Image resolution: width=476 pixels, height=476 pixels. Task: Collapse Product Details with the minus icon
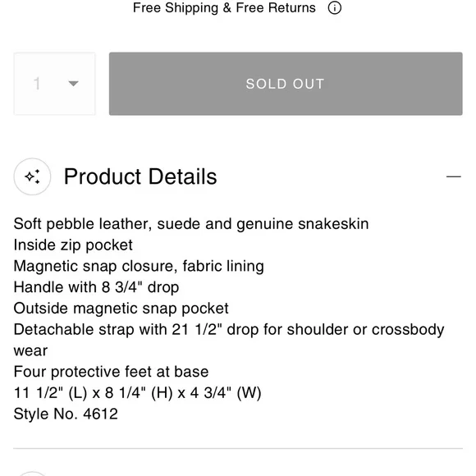click(x=454, y=176)
